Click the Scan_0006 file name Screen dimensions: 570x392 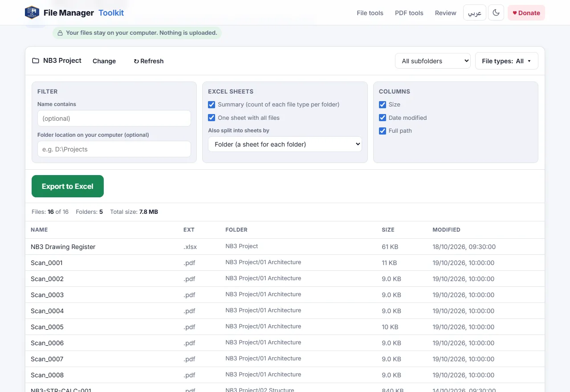(x=47, y=343)
